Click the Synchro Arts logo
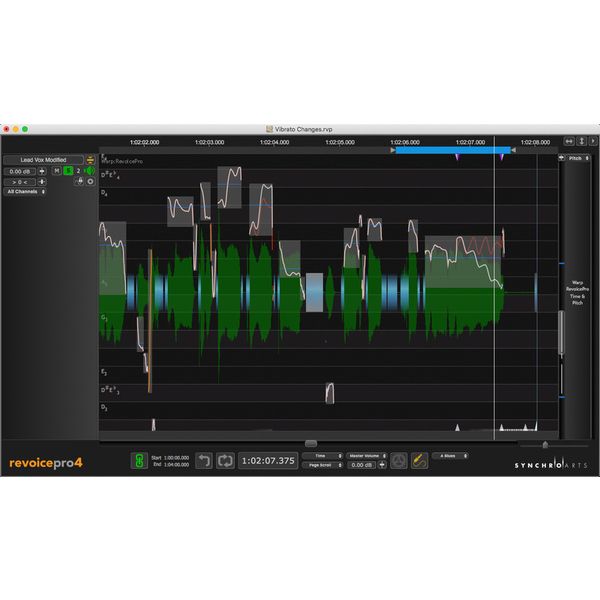The width and height of the screenshot is (600, 600). (551, 464)
